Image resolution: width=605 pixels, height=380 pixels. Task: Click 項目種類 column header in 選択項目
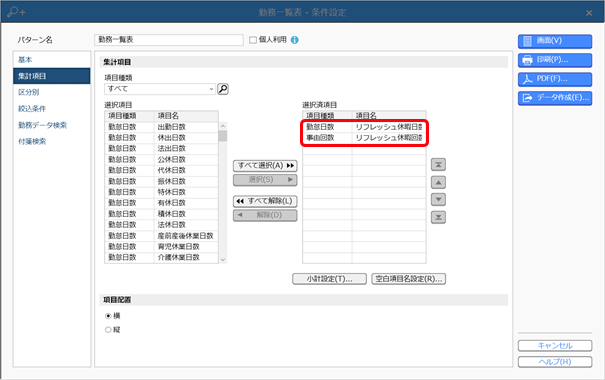pyautogui.click(x=129, y=116)
